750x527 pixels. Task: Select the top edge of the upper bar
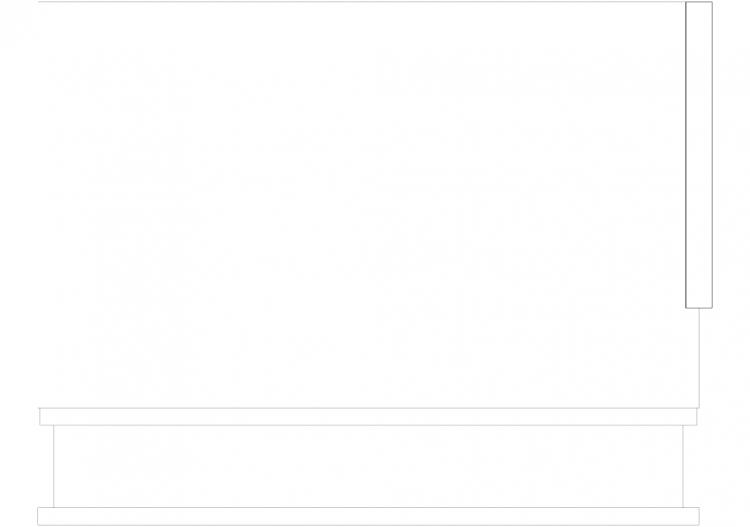(x=368, y=408)
